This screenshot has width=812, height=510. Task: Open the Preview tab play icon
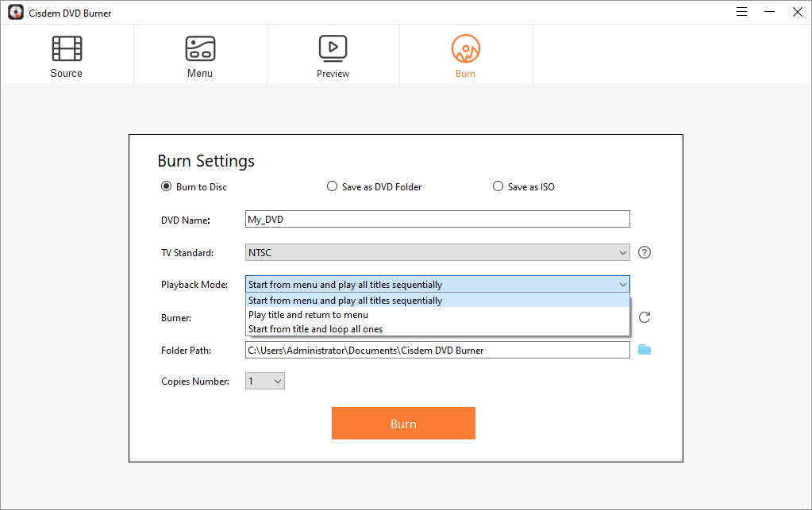pos(333,48)
